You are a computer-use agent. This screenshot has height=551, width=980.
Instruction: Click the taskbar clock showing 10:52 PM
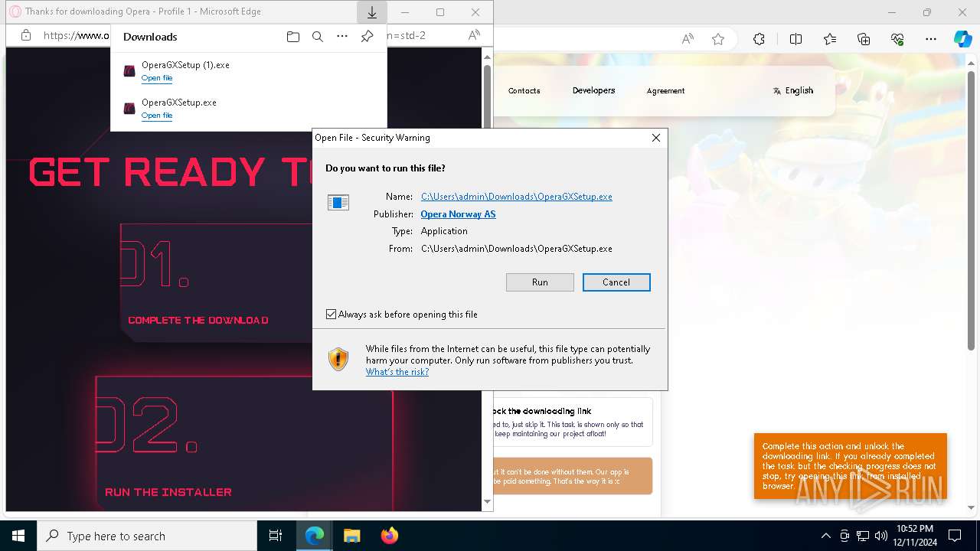tap(914, 536)
